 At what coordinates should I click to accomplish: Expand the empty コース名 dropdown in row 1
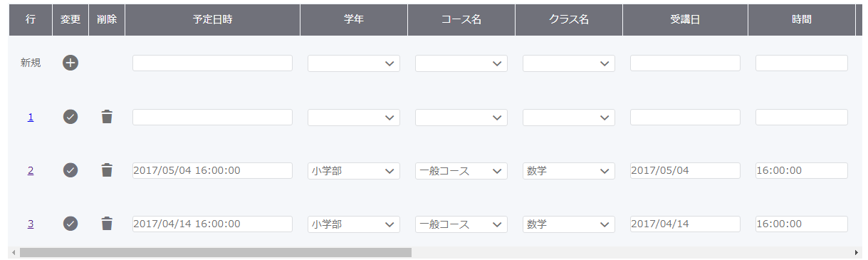point(461,118)
